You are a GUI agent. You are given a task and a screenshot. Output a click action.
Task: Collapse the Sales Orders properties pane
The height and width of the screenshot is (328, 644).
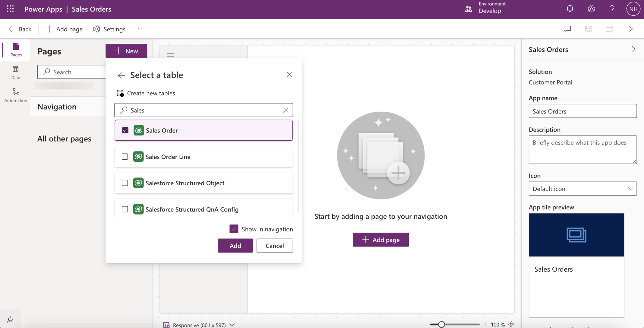click(633, 49)
